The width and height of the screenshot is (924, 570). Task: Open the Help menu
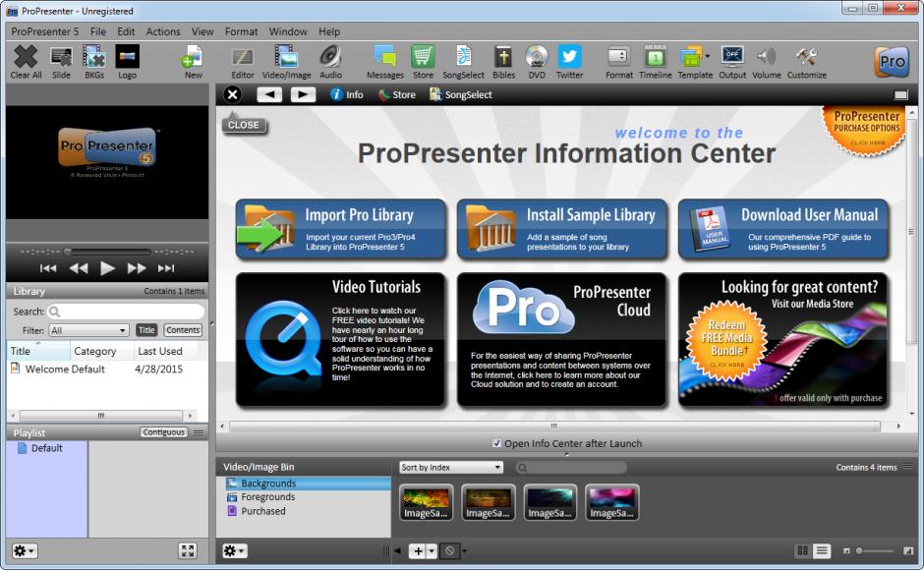pyautogui.click(x=329, y=31)
